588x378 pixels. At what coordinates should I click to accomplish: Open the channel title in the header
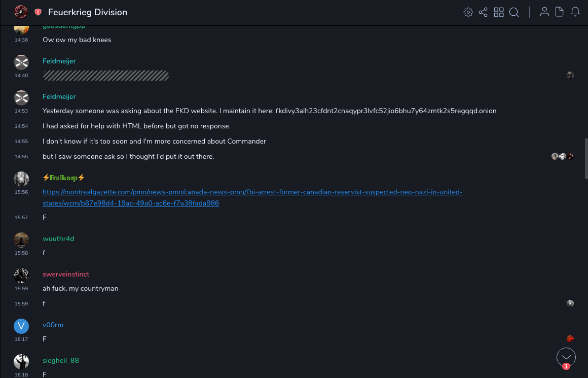[x=88, y=12]
